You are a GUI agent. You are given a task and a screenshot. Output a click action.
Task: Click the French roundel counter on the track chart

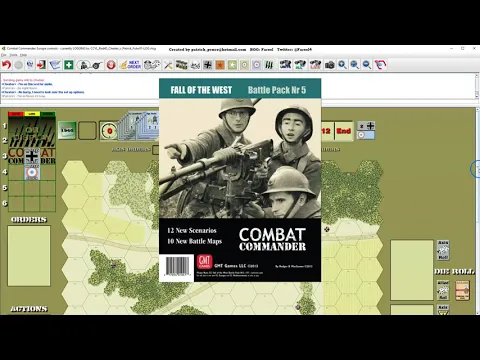point(32,172)
